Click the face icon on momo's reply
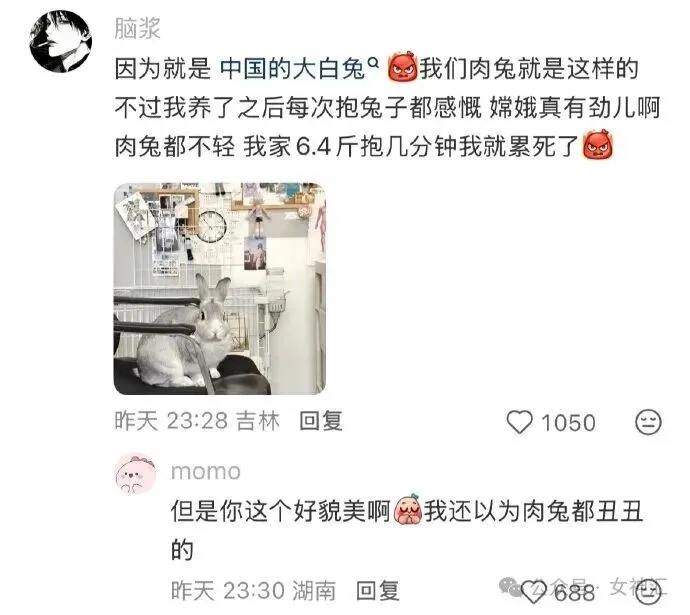Viewport: 690px width, 615px height. 648,591
